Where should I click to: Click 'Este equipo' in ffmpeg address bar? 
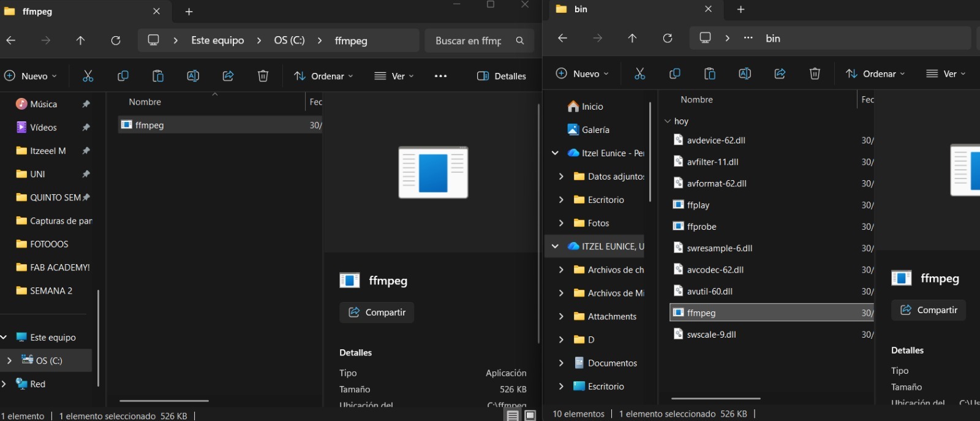click(x=217, y=40)
